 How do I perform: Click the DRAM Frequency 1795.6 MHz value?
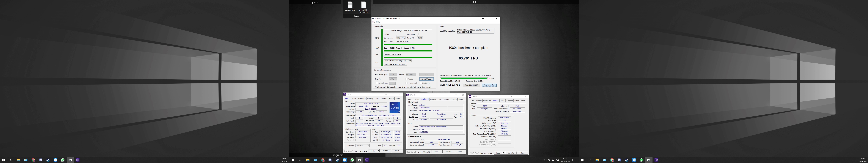(504, 118)
